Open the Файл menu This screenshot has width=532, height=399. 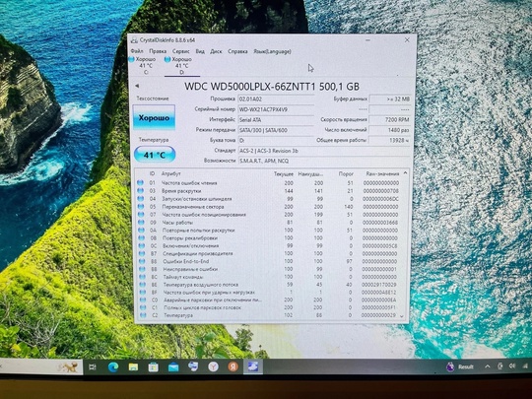[x=137, y=51]
